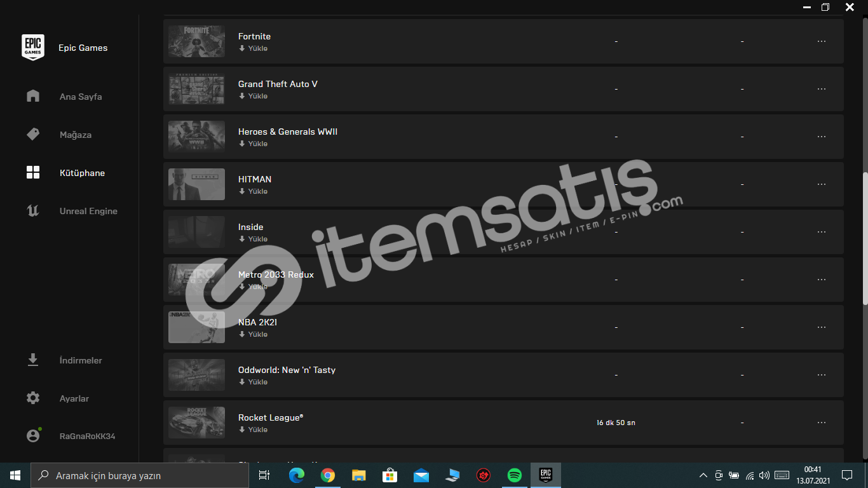Screen dimensions: 868x488
Task: Click the NBA 2K21 cover thumbnail
Action: coord(196,327)
